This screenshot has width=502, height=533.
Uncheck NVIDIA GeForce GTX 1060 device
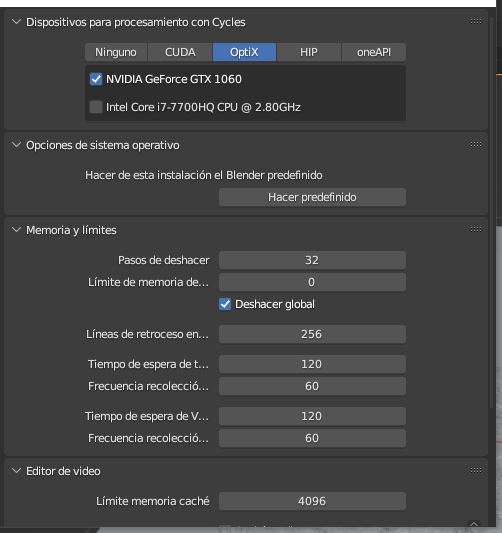tap(96, 79)
